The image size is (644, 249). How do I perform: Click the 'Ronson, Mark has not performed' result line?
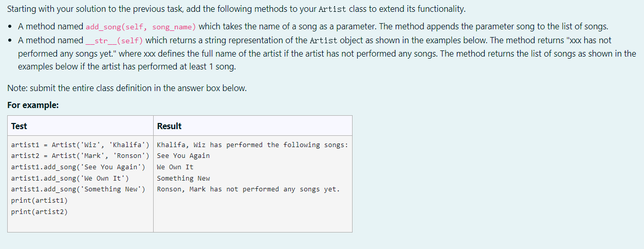(248, 189)
